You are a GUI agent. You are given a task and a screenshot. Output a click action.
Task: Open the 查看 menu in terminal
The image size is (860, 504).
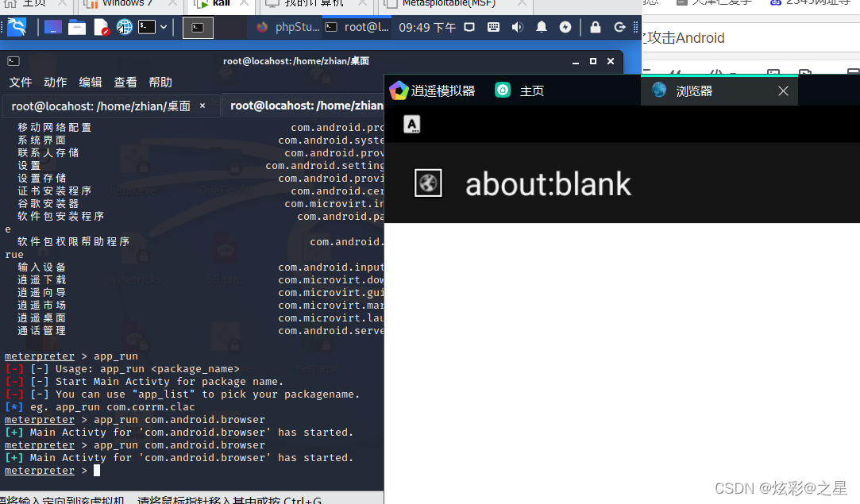125,83
